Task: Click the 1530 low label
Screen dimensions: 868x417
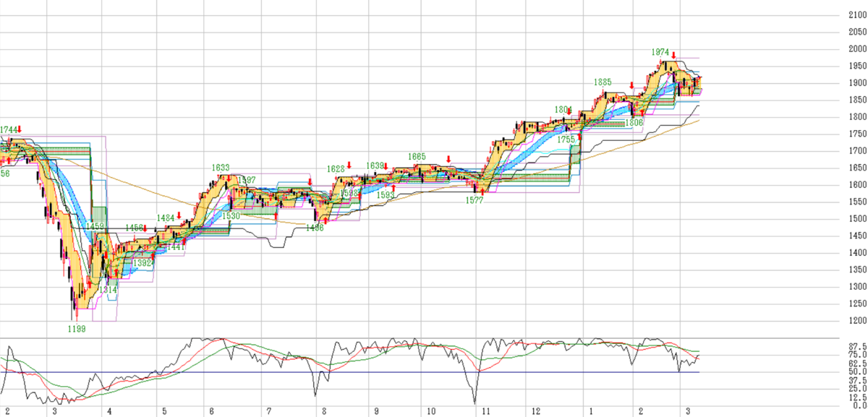Action: 231,216
